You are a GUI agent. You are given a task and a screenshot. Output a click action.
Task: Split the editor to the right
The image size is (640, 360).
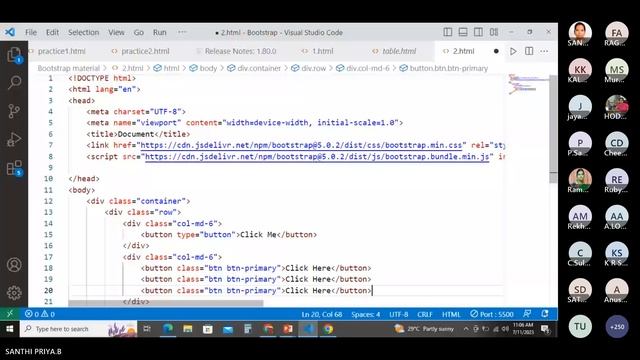click(529, 51)
